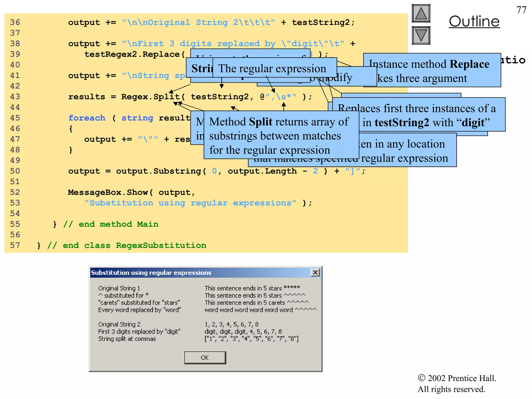Image resolution: width=532 pixels, height=399 pixels.
Task: Click the message box title bar
Action: [205, 272]
